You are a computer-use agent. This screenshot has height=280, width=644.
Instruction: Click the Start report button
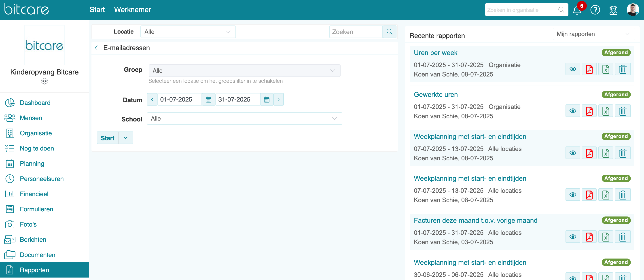tap(108, 138)
